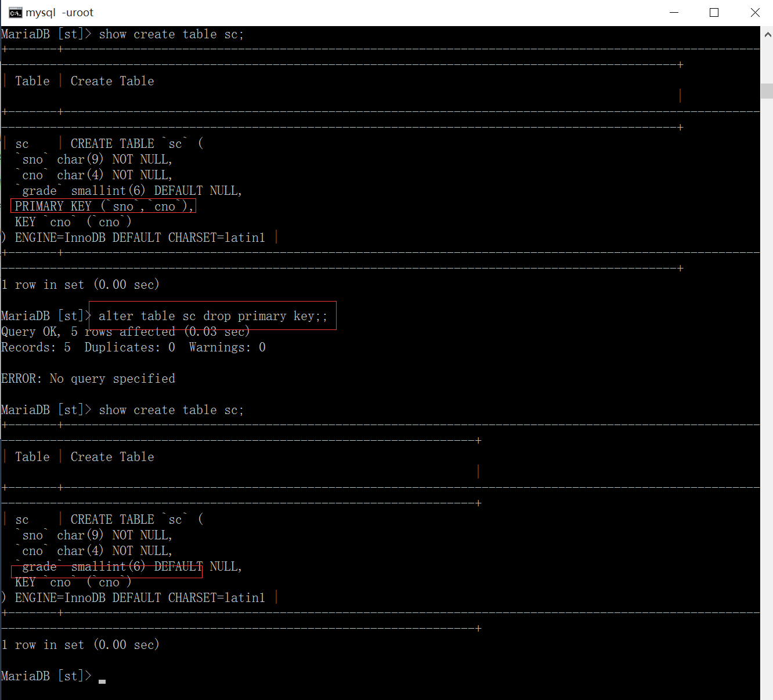Click the vertical scrollbar thumb

pyautogui.click(x=767, y=91)
